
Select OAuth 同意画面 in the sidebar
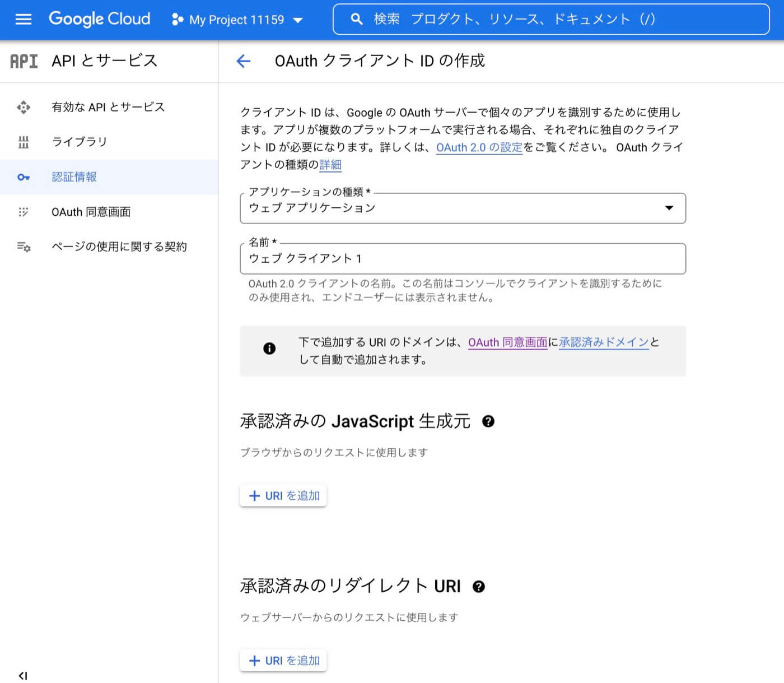[x=91, y=211]
